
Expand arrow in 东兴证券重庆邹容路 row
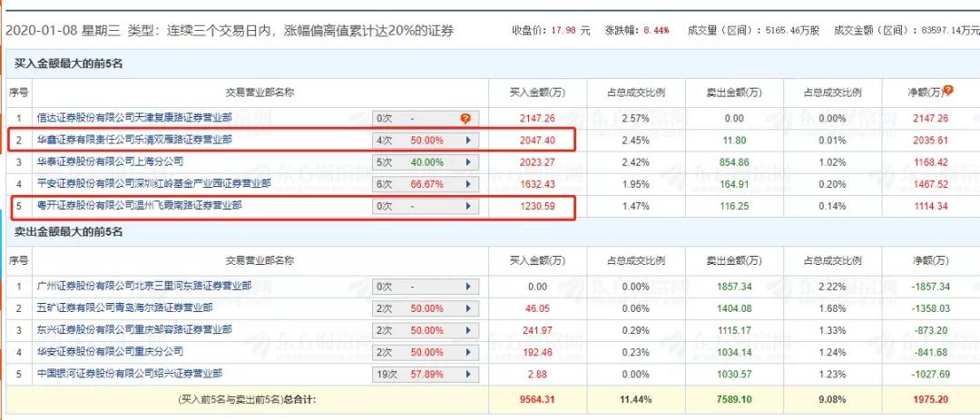point(468,330)
